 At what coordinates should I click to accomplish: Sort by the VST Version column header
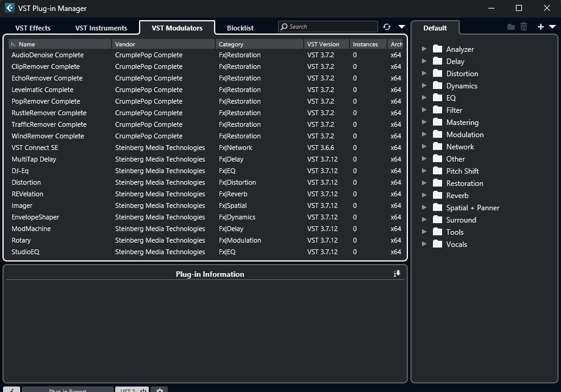click(x=327, y=44)
